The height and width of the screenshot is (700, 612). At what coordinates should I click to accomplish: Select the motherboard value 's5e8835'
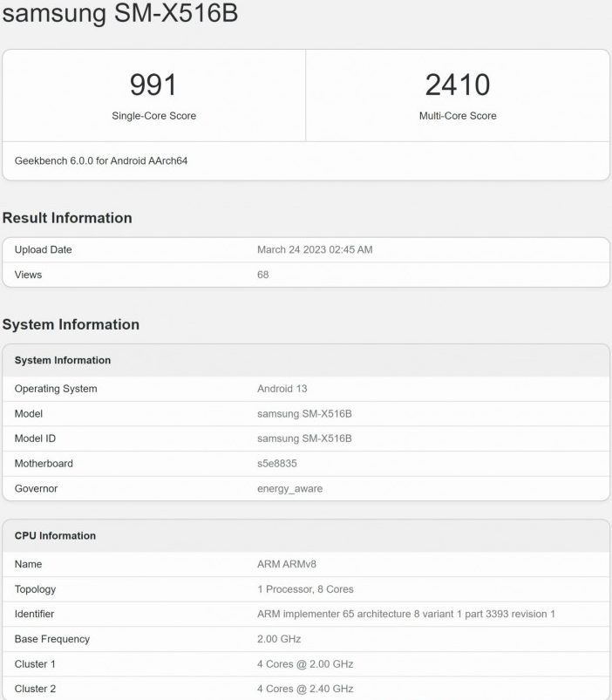tap(277, 464)
